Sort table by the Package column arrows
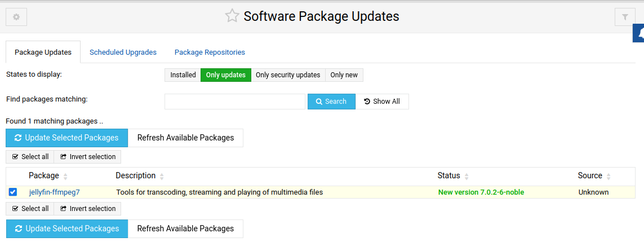This screenshot has height=246, width=644. [x=65, y=176]
